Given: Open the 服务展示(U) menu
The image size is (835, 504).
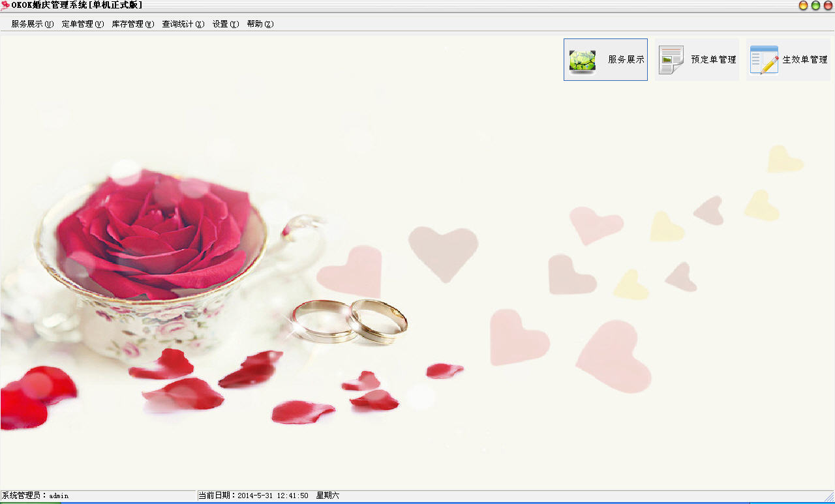Looking at the screenshot, I should [32, 24].
